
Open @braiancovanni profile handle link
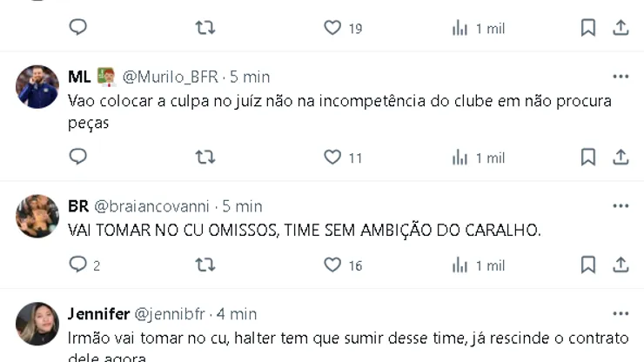pos(151,206)
